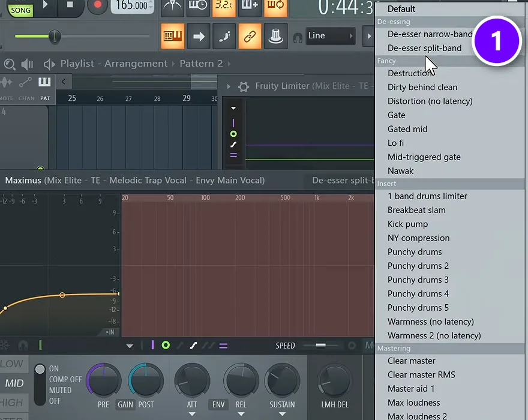
Task: Click the snap magnet icon
Action: 298,38
